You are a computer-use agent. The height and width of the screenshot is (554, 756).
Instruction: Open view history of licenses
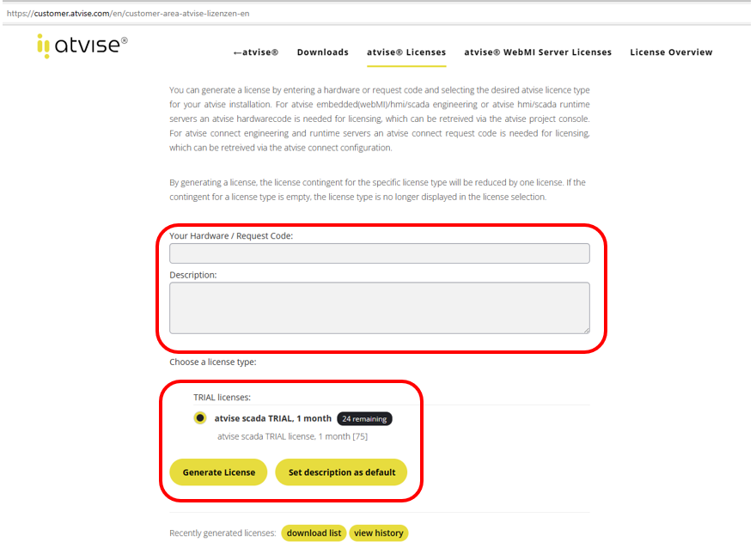379,533
